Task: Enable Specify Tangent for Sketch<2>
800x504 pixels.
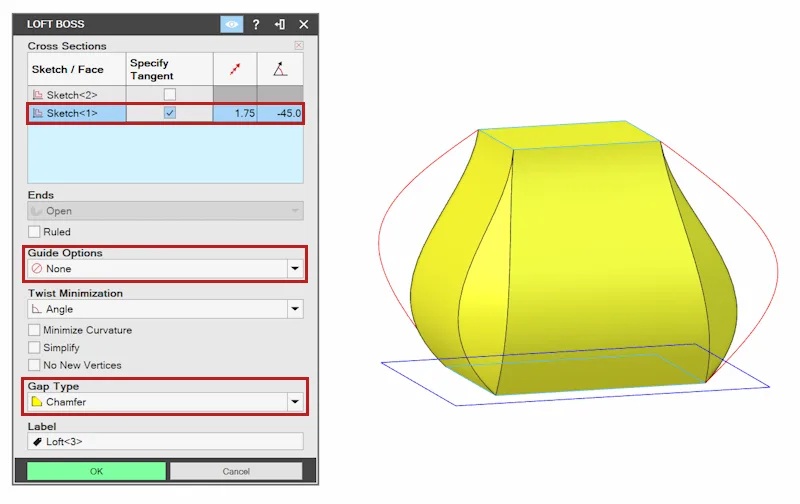Action: click(170, 94)
